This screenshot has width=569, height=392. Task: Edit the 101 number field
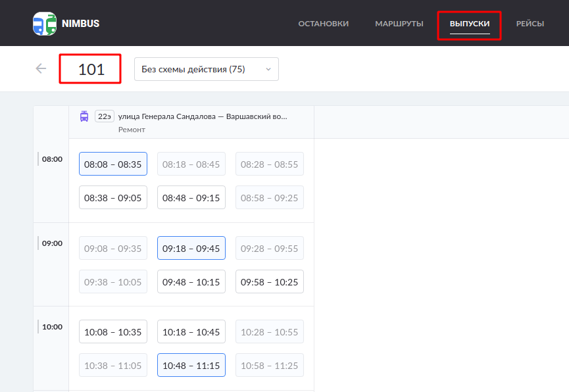coord(91,69)
